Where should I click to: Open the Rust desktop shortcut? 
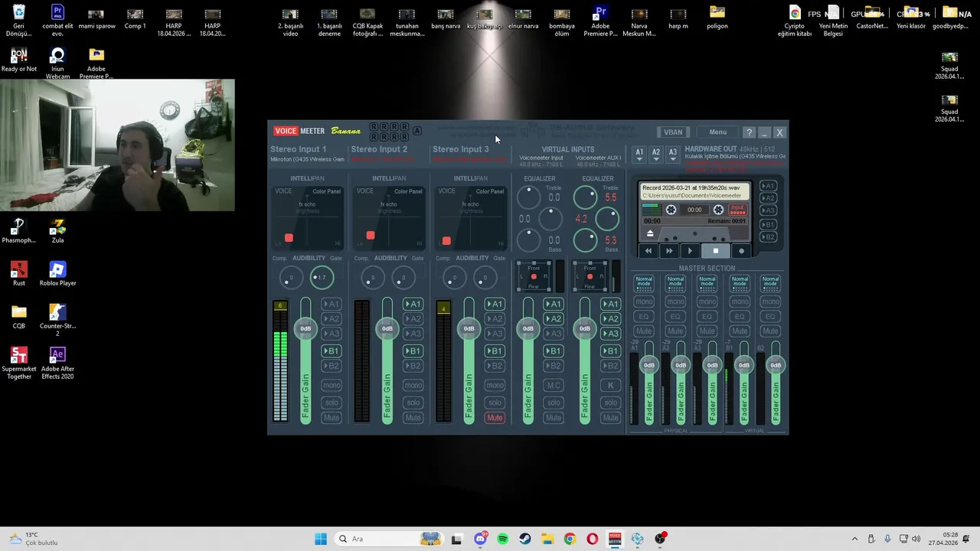pos(19,274)
